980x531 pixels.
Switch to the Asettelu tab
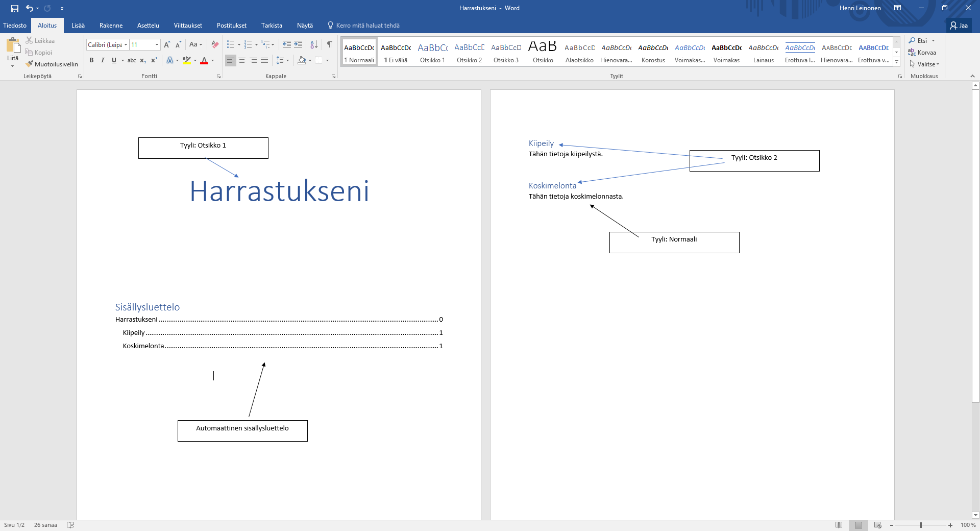[148, 26]
